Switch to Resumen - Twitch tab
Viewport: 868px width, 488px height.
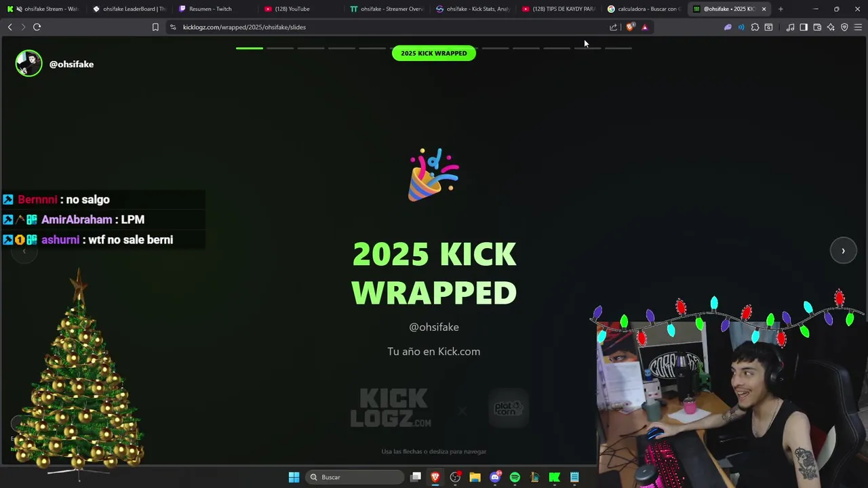click(x=215, y=9)
